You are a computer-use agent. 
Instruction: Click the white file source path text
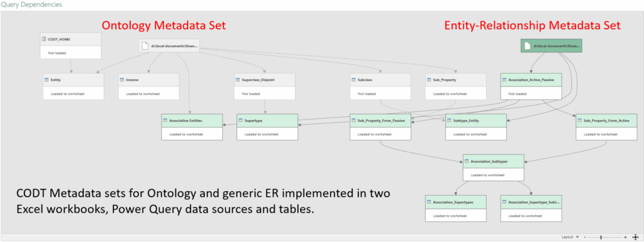(x=175, y=46)
